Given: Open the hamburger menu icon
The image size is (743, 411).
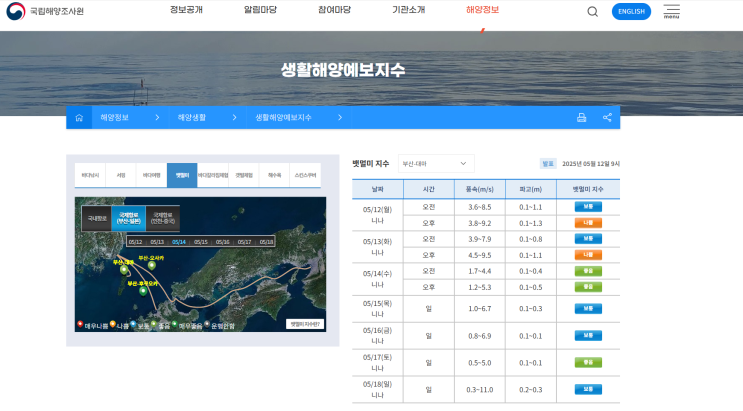Looking at the screenshot, I should pos(671,11).
